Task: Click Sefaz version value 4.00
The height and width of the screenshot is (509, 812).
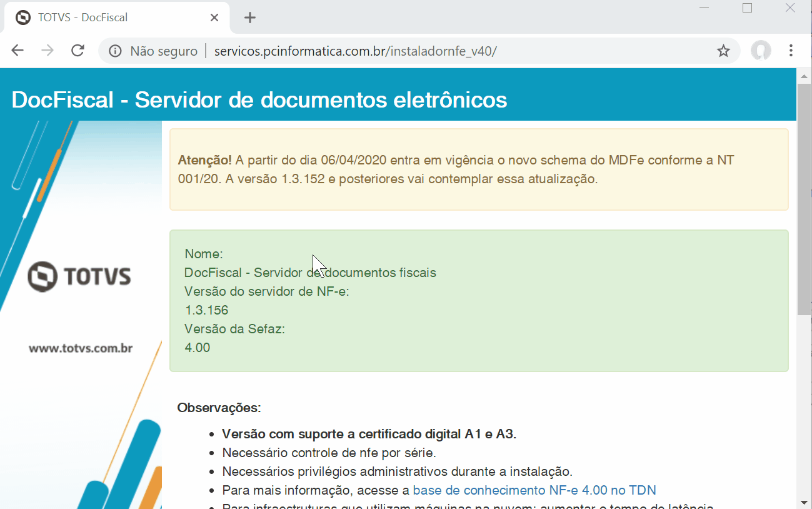Action: (x=198, y=348)
